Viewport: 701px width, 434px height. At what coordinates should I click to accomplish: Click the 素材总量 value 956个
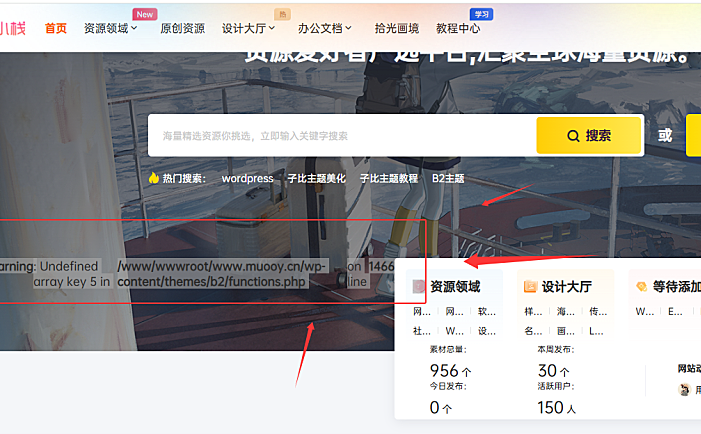(x=450, y=371)
